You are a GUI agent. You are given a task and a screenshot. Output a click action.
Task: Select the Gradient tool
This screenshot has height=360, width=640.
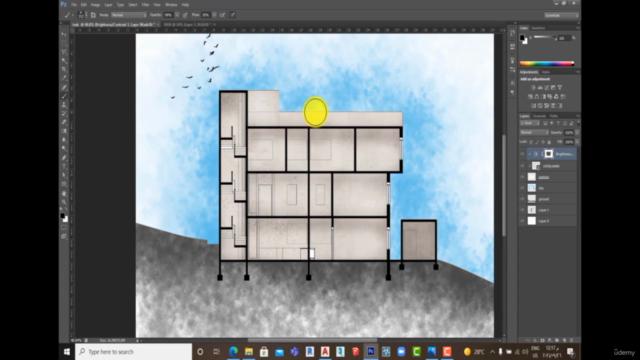coord(64,131)
